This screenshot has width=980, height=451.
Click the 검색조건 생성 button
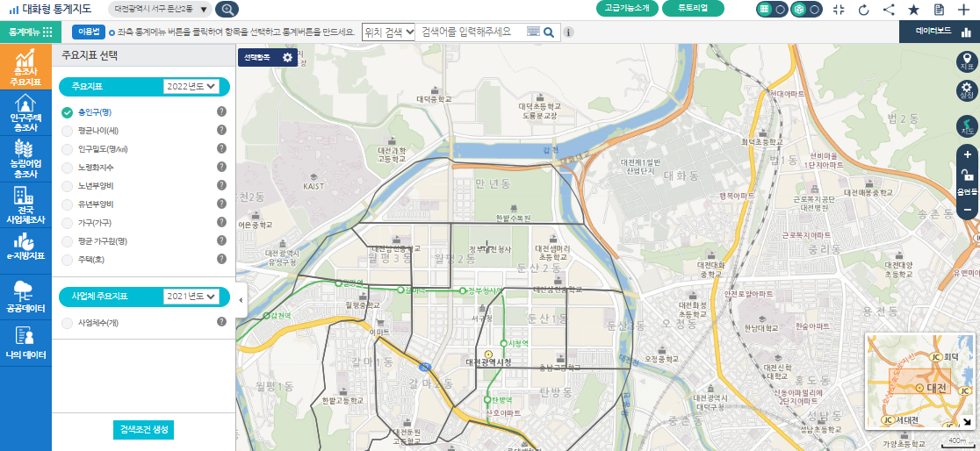(143, 430)
